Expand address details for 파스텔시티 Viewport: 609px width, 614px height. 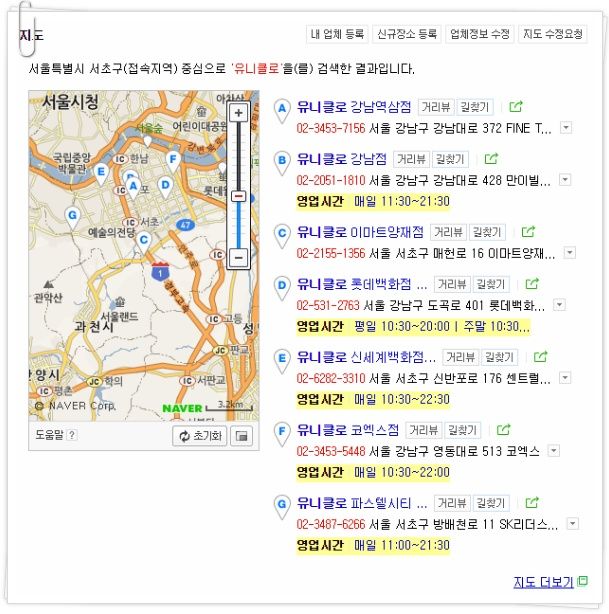tap(573, 524)
